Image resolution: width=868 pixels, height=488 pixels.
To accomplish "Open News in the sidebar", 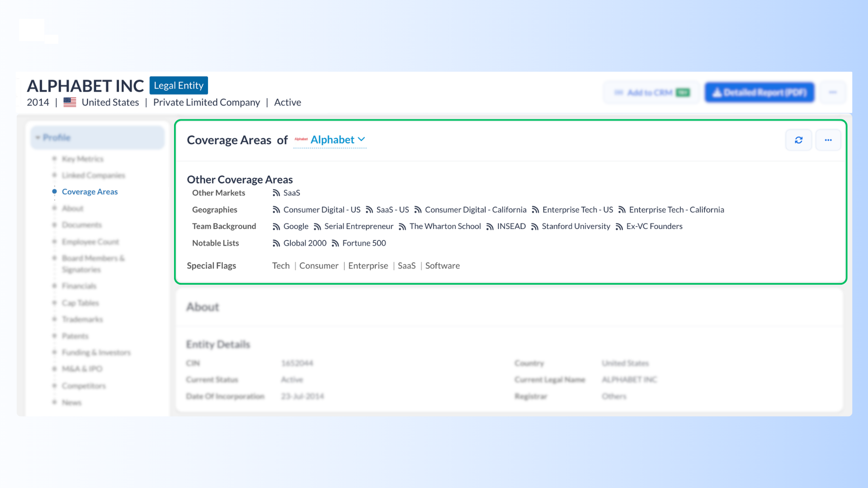I will 72,402.
